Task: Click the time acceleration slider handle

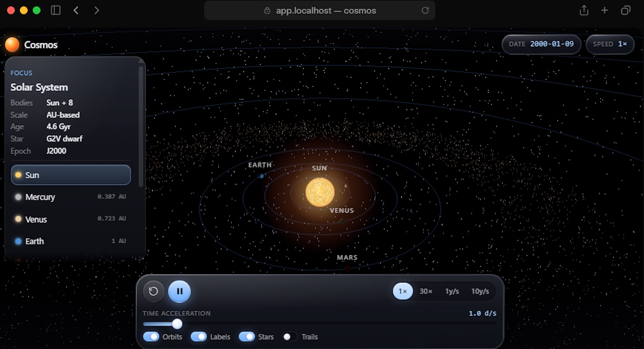Action: (177, 324)
